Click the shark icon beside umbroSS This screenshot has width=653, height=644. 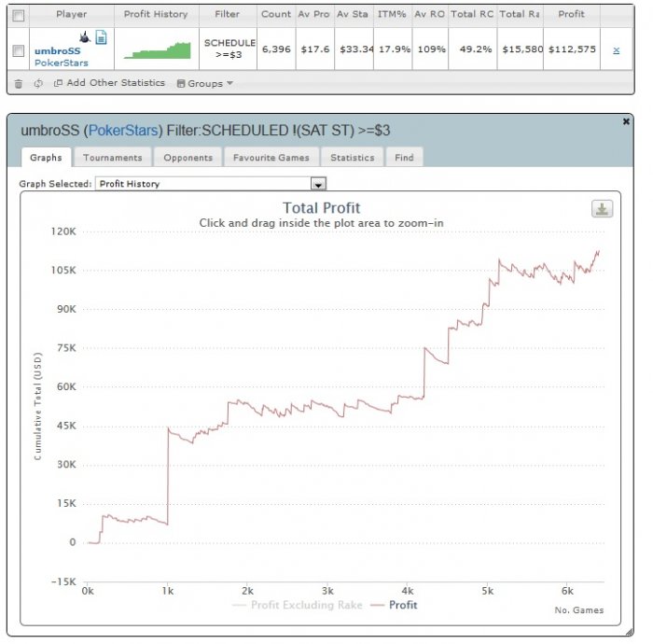coord(85,37)
